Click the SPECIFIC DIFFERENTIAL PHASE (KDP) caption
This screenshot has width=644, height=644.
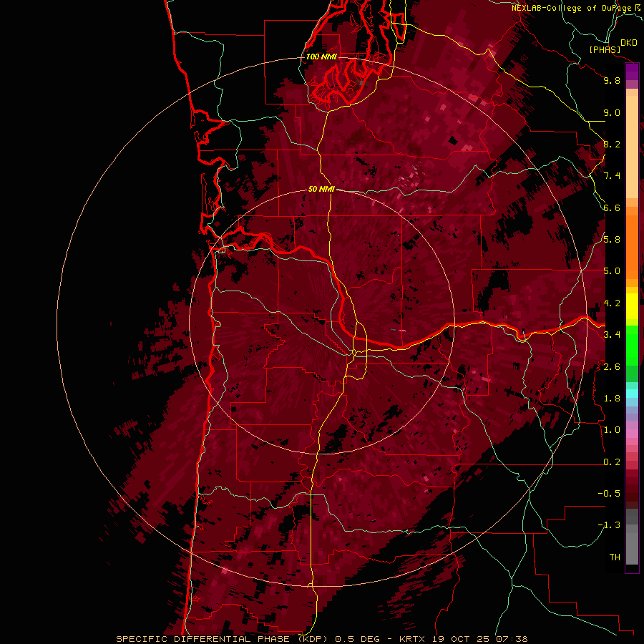pos(223,639)
